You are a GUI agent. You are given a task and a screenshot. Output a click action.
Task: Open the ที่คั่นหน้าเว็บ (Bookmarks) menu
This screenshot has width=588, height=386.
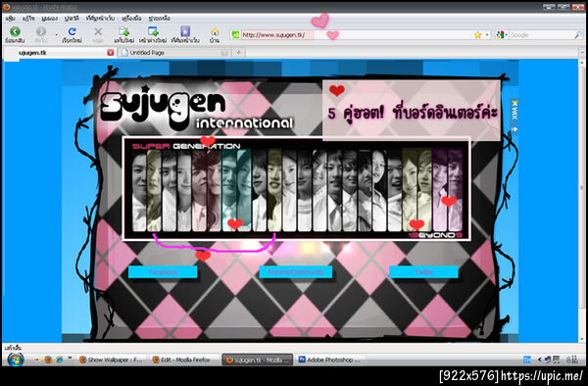coord(100,18)
